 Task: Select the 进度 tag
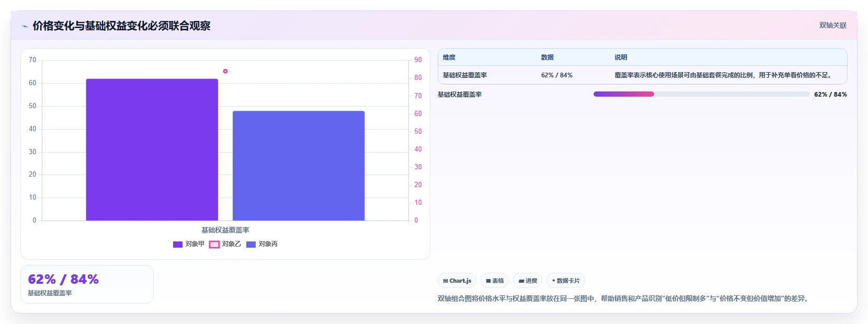click(528, 281)
